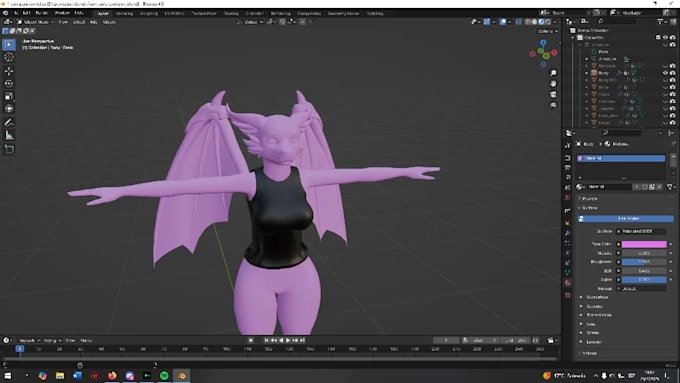Open timeline Playback popover
This screenshot has height=383, width=680.
pos(29,340)
